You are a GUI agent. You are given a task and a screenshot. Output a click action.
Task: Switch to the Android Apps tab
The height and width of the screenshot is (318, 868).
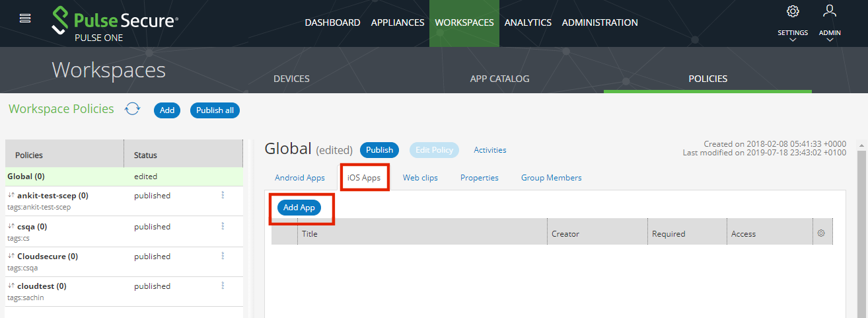coord(300,178)
